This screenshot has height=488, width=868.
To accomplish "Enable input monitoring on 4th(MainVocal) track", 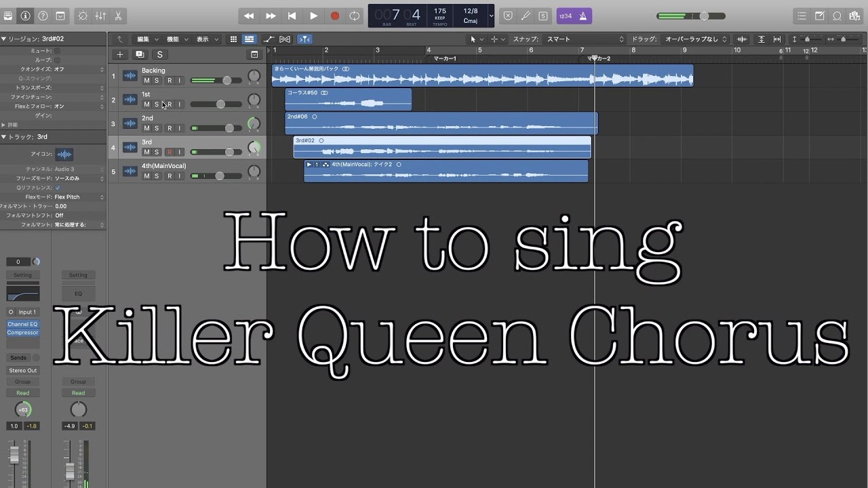I will [x=180, y=176].
